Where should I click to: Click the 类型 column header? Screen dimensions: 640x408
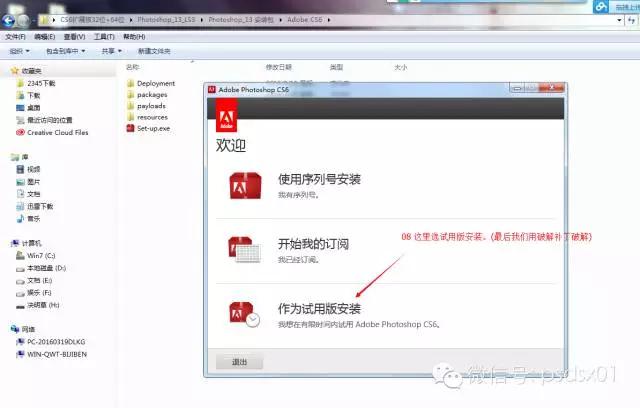pyautogui.click(x=336, y=67)
